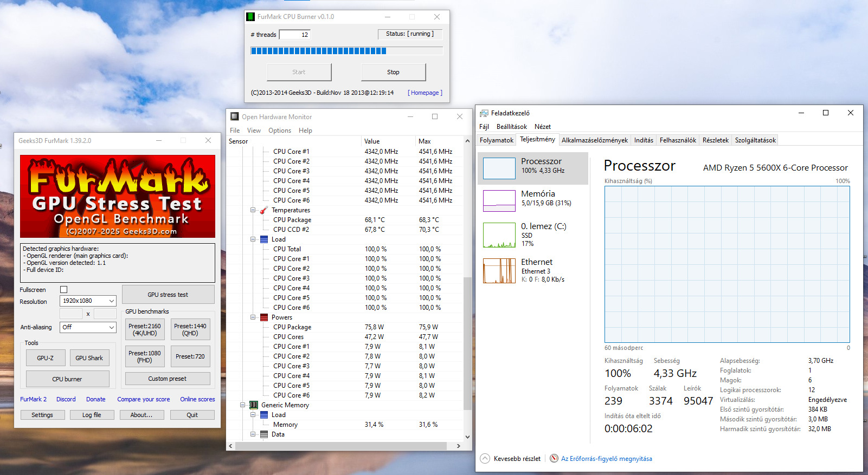Image resolution: width=868 pixels, height=475 pixels.
Task: Open the Options menu in Open Hardware Monitor
Action: tap(280, 131)
